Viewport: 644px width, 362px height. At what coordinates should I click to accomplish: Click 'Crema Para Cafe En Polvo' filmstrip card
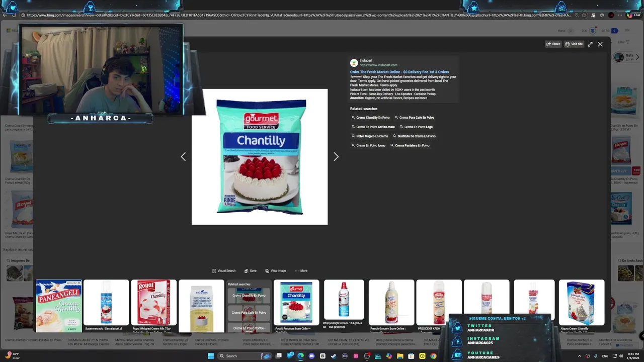(x=249, y=313)
